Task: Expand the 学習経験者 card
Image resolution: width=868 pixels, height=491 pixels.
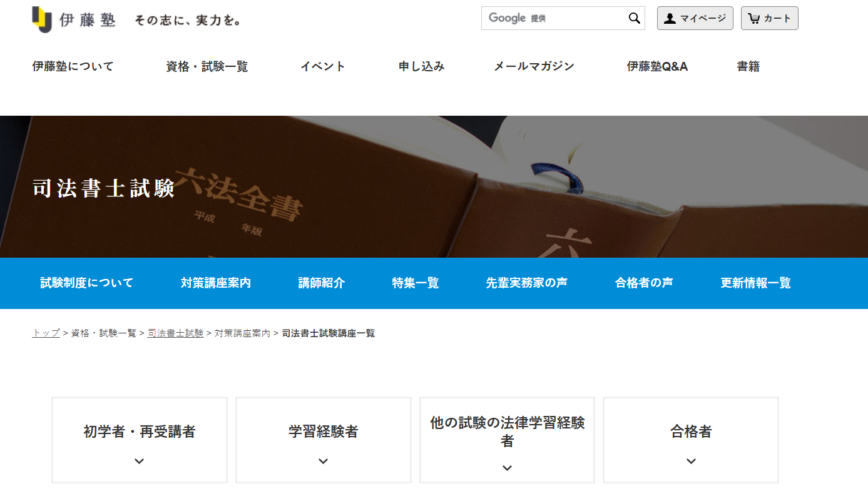Action: coord(324,440)
